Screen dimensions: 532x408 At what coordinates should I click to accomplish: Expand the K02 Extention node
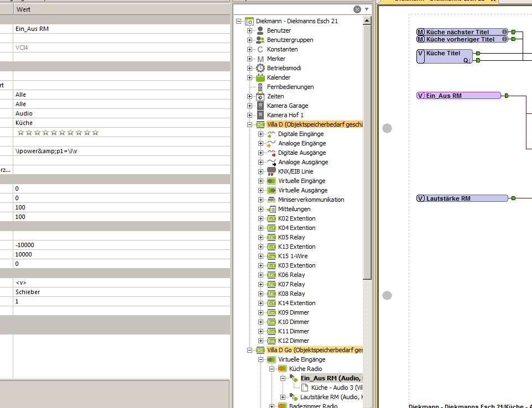point(261,219)
